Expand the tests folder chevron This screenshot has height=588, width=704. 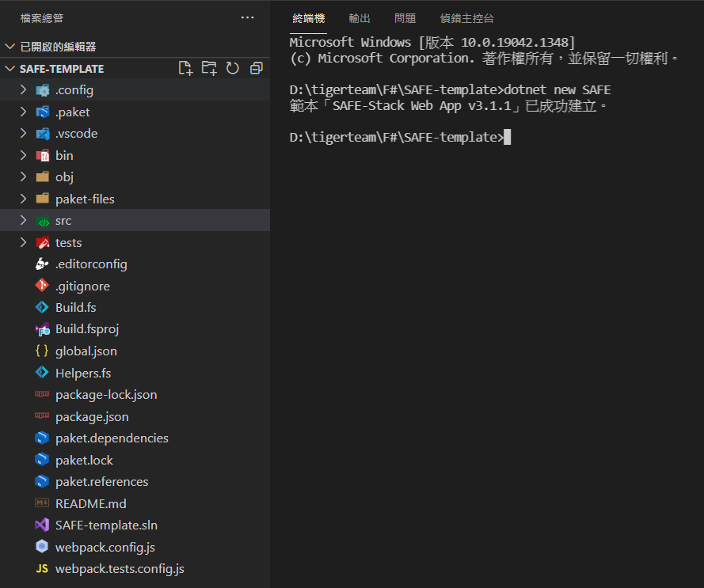tap(24, 242)
